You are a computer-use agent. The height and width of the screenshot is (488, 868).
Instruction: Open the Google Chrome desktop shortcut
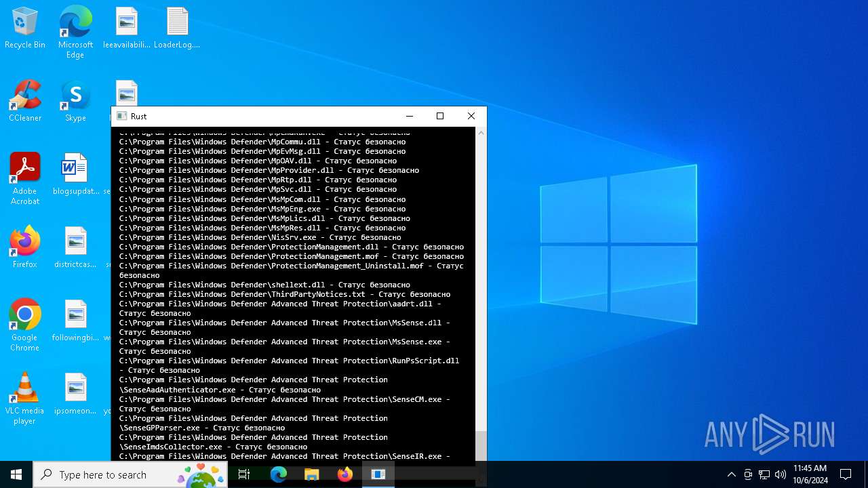coord(25,325)
